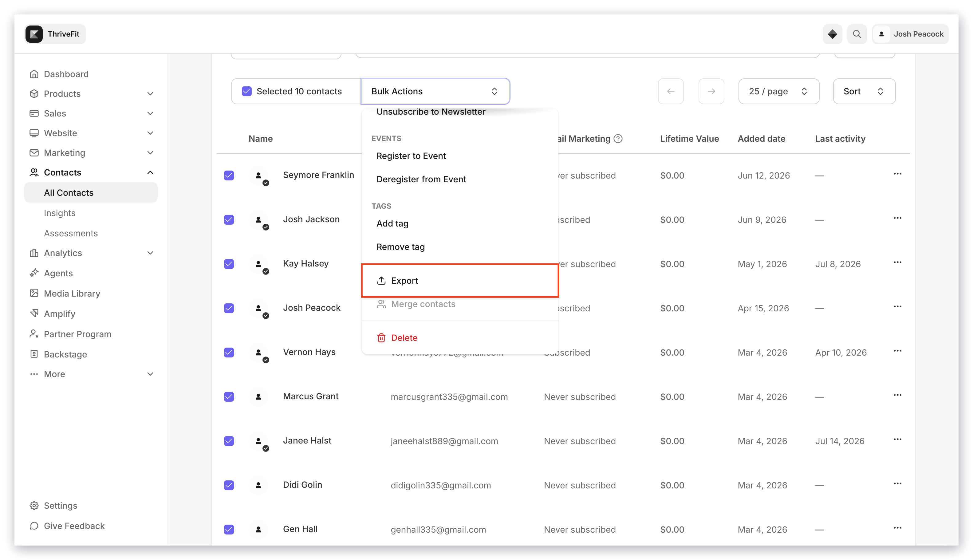Choose Delete in Bulk Actions menu

pyautogui.click(x=459, y=338)
